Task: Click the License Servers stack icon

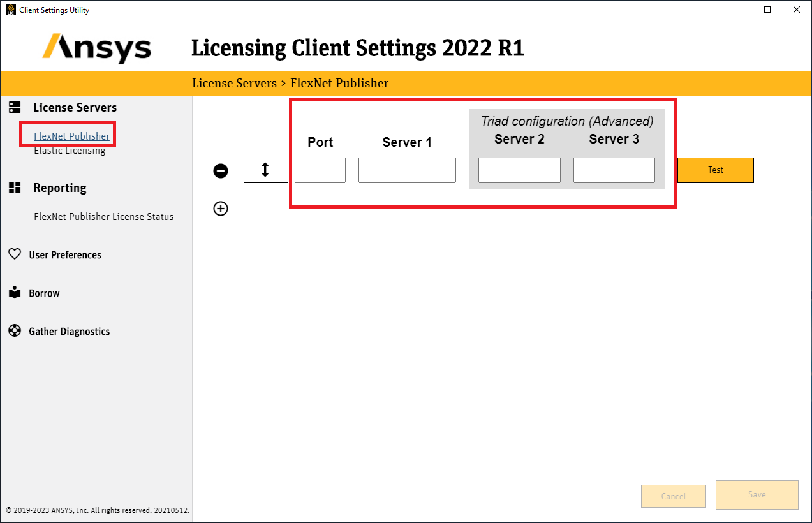Action: point(15,107)
